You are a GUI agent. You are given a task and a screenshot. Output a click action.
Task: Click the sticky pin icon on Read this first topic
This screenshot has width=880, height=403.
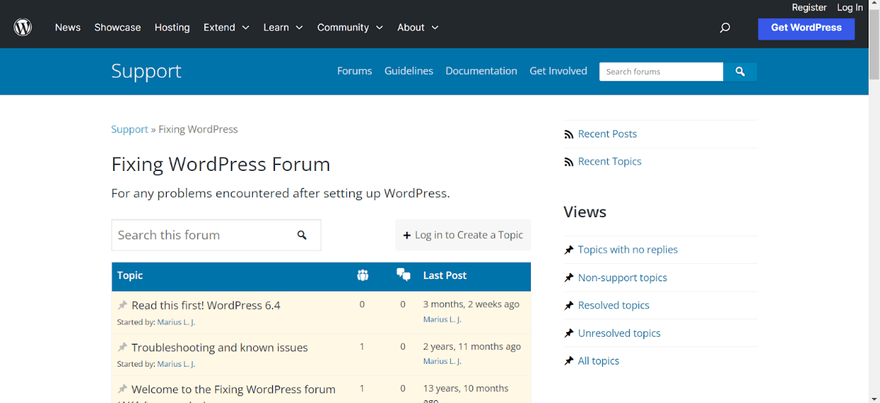tap(122, 305)
